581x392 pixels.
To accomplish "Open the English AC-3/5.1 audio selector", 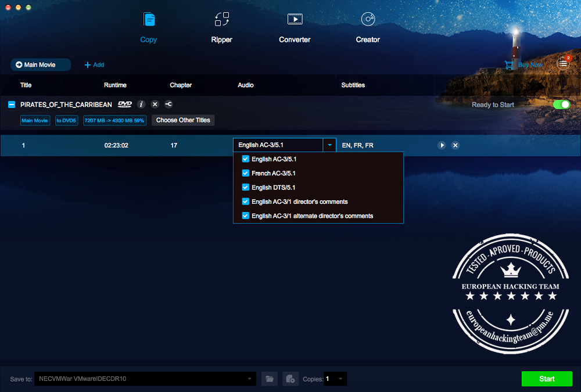I will [329, 145].
